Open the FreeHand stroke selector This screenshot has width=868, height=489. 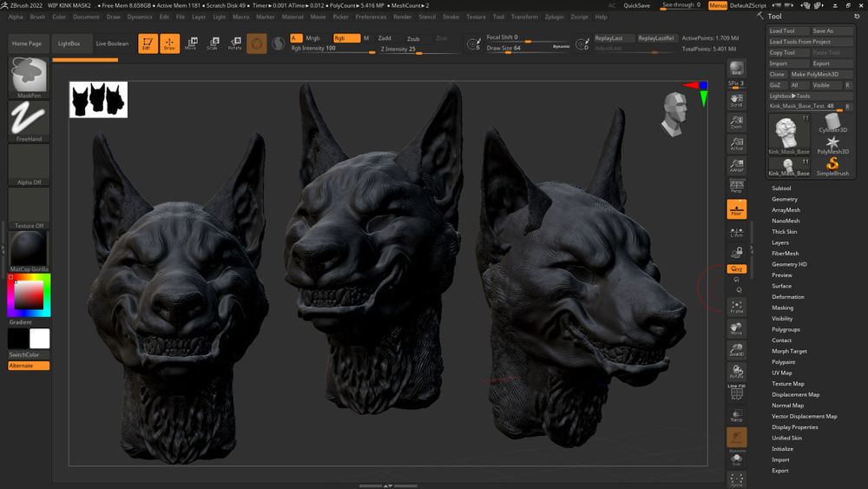tap(29, 122)
